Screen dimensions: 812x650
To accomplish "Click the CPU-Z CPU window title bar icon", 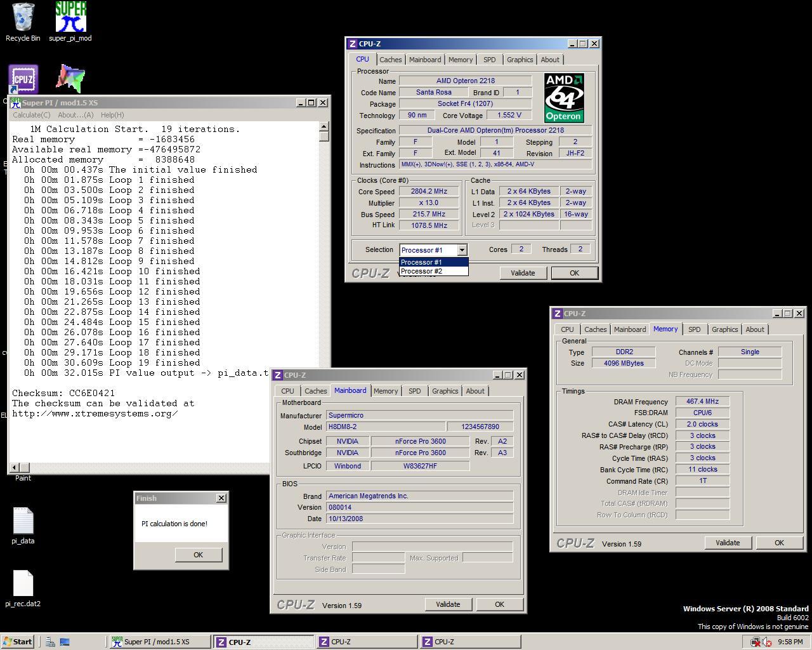I will (x=353, y=44).
